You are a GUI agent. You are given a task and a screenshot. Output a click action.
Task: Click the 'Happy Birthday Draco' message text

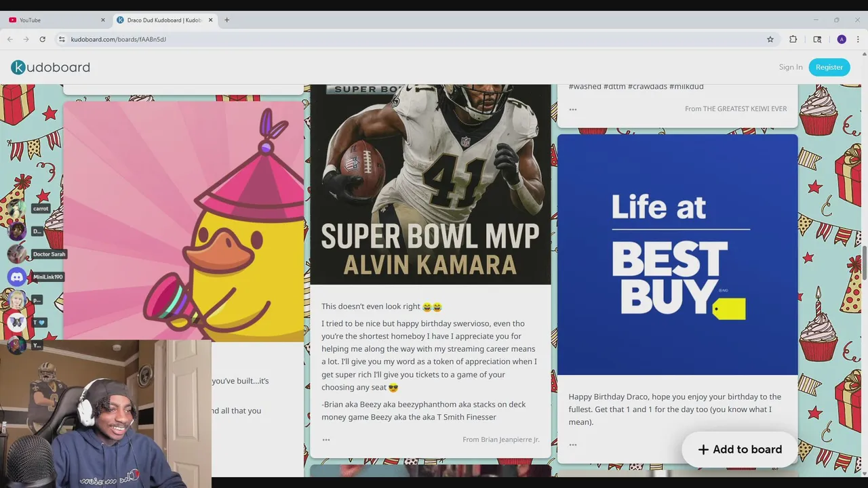(675, 409)
